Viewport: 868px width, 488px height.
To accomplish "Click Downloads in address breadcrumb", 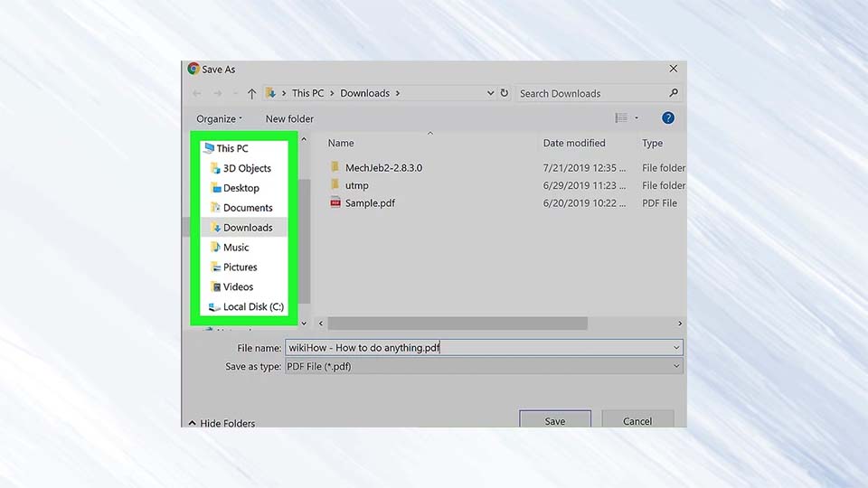I will tap(364, 93).
